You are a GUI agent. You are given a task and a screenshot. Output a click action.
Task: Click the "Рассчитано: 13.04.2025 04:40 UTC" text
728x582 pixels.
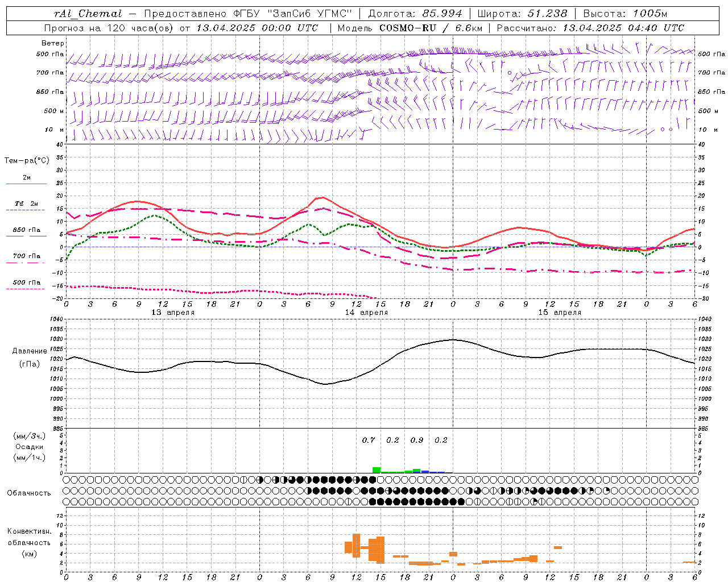pos(590,28)
